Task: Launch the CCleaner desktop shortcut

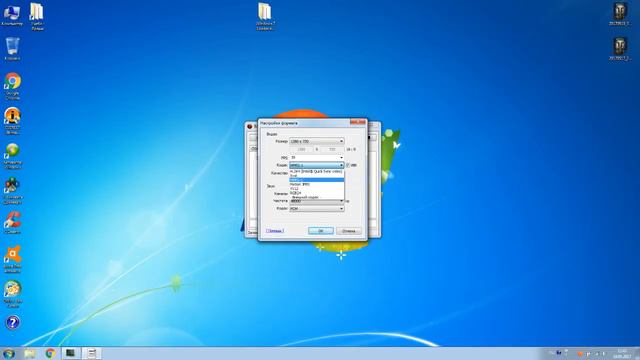Action: coord(13,222)
